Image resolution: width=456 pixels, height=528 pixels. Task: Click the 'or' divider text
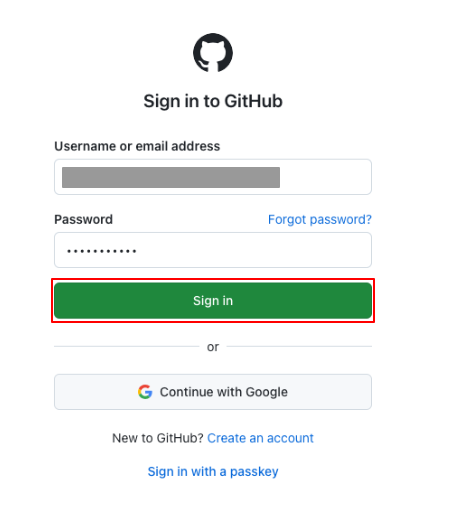point(213,347)
